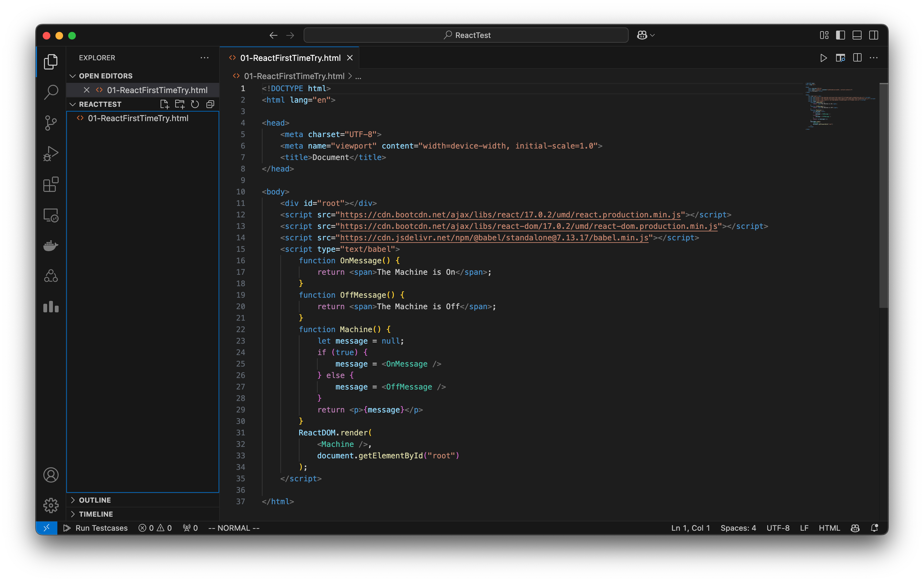
Task: Open the Source Control view
Action: [51, 123]
